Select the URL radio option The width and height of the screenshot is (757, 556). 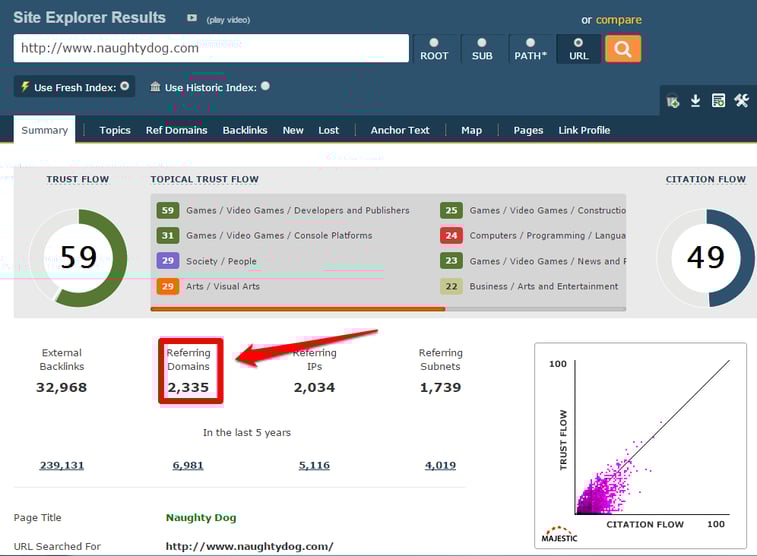coord(578,42)
